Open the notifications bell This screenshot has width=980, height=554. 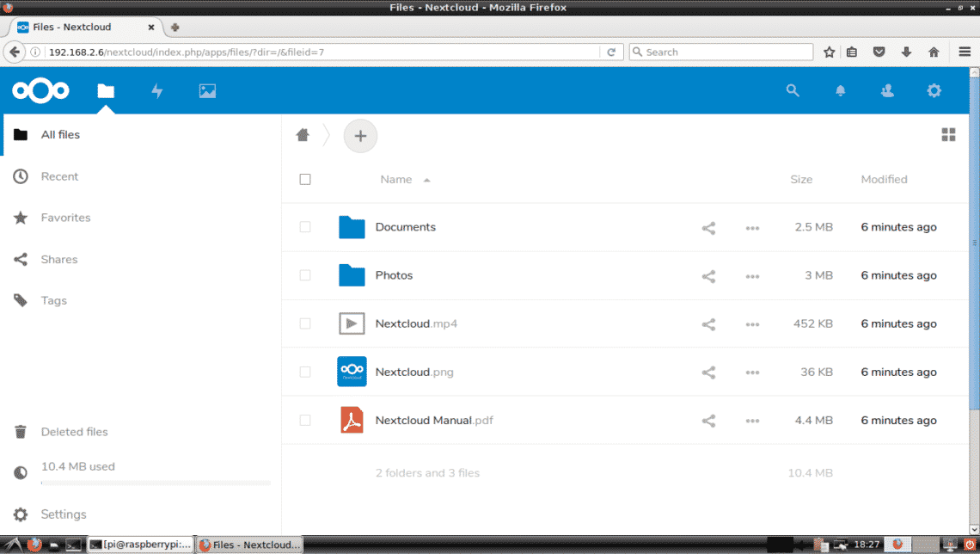(x=841, y=90)
